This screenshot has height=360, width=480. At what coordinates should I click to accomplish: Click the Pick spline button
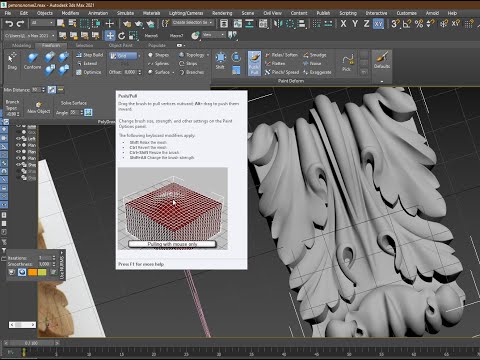coord(347,62)
